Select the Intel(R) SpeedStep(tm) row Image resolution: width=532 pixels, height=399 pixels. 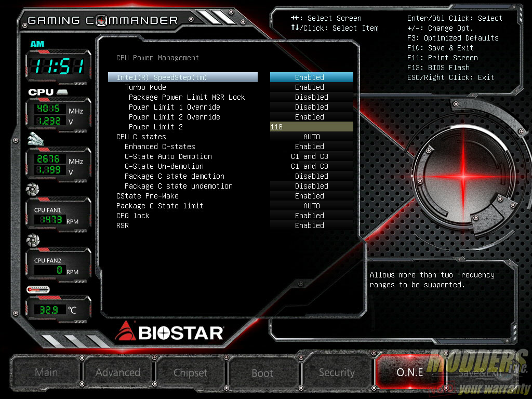183,77
